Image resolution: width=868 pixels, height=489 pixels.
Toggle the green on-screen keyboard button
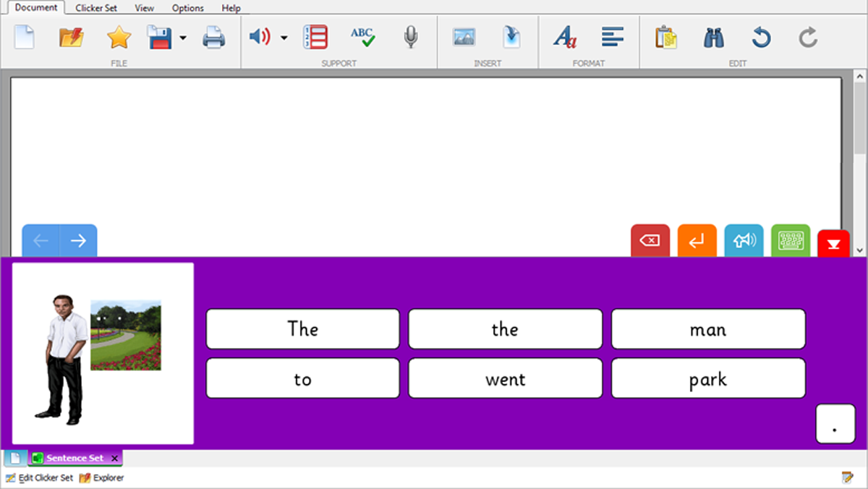click(x=790, y=241)
